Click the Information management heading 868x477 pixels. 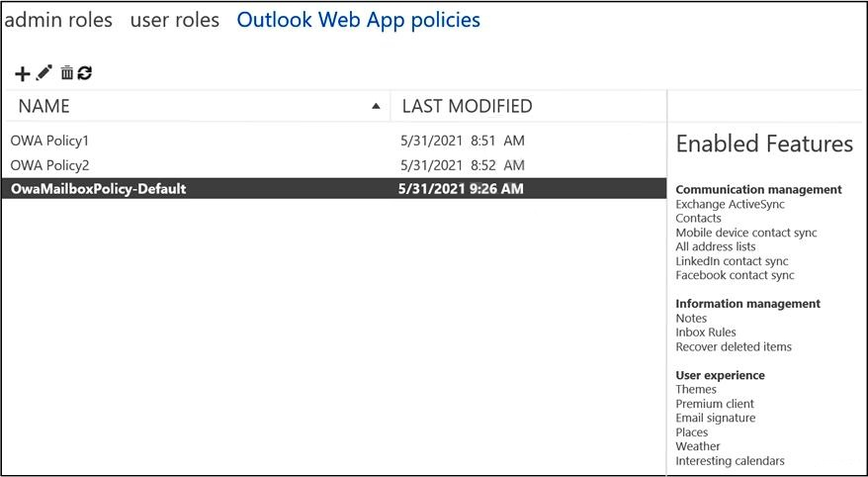pyautogui.click(x=747, y=304)
